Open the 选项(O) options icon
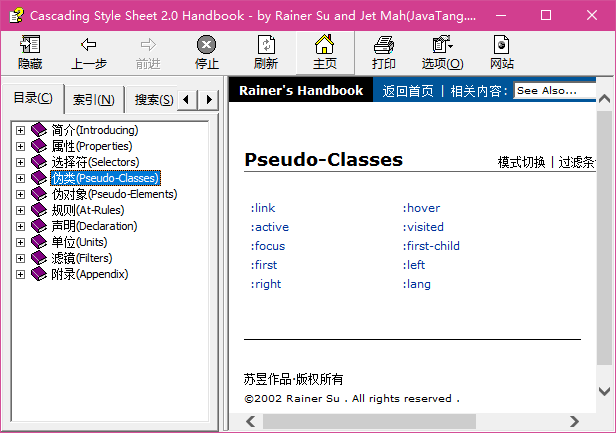Image resolution: width=616 pixels, height=433 pixels. coord(443,44)
